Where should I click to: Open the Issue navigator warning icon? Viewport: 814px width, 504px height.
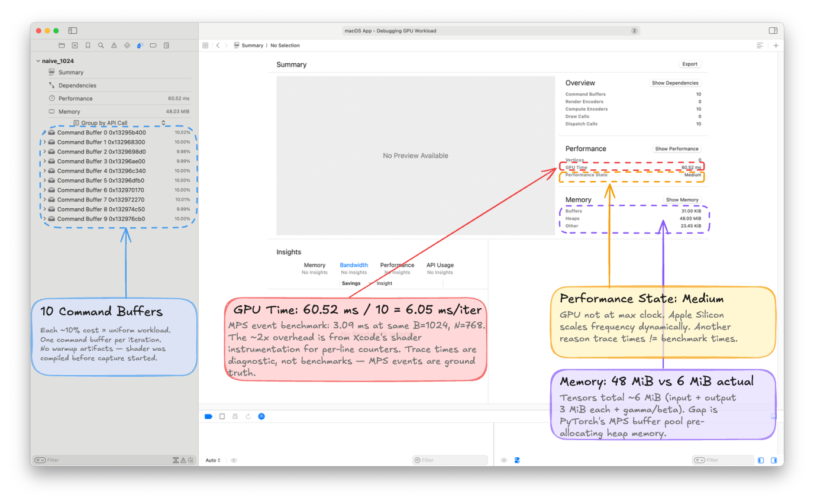click(114, 46)
